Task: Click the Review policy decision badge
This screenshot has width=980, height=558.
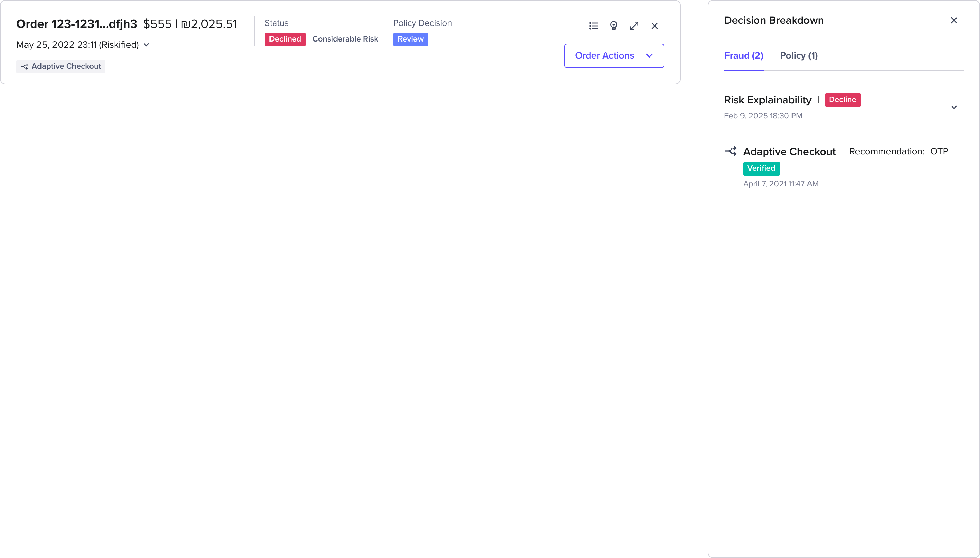Action: coord(410,39)
